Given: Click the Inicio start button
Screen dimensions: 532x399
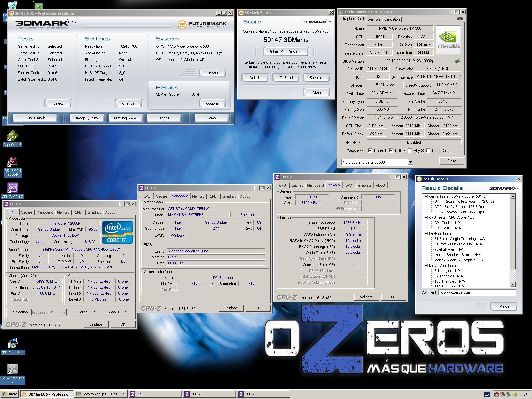Looking at the screenshot, I should point(10,394).
